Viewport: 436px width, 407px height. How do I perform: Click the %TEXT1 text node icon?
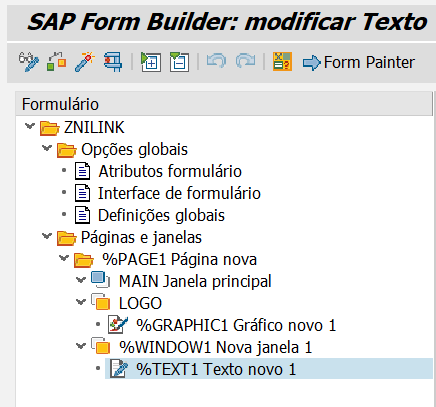[119, 369]
